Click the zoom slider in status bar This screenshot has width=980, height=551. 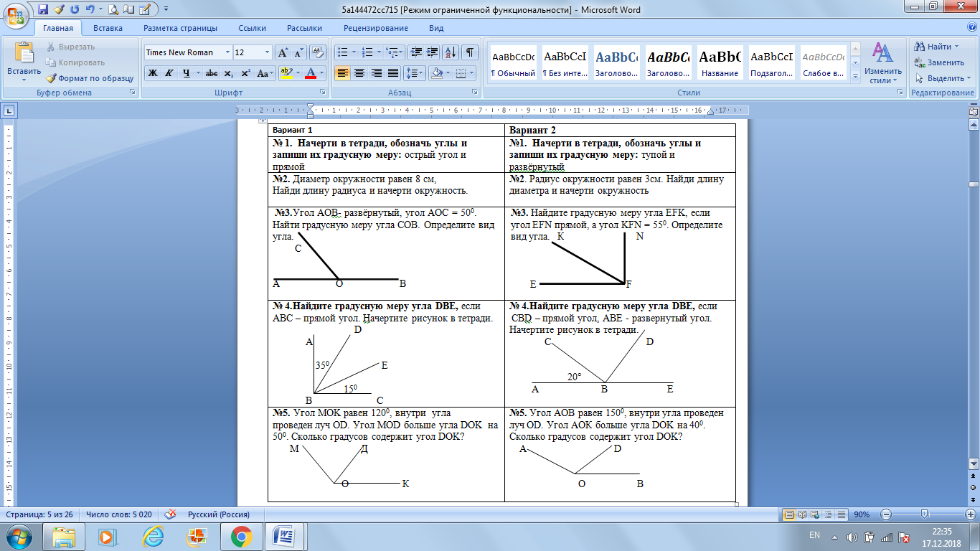925,514
